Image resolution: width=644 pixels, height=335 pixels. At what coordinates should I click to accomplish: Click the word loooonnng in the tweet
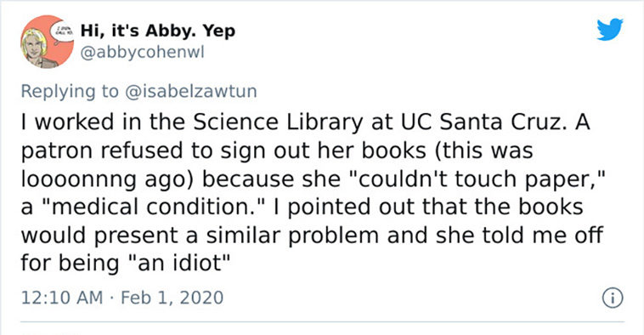coord(78,180)
